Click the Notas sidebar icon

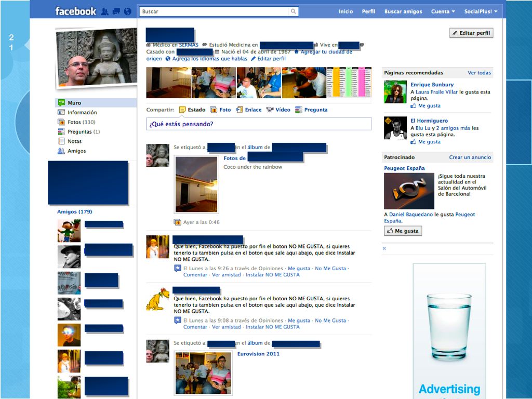pos(61,141)
